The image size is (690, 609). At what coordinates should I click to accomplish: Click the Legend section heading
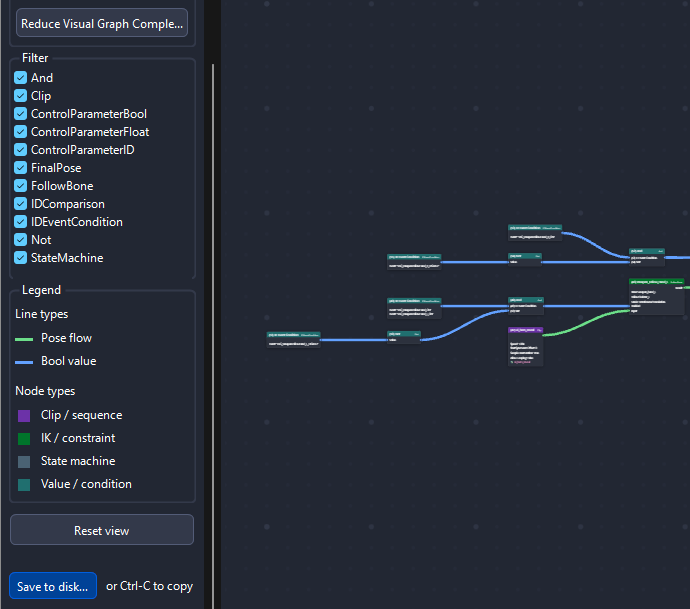(41, 290)
